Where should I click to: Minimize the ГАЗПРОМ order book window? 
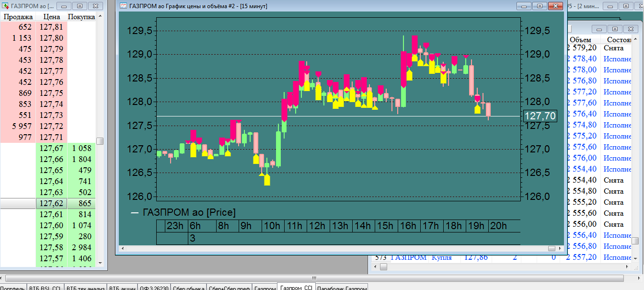65,6
